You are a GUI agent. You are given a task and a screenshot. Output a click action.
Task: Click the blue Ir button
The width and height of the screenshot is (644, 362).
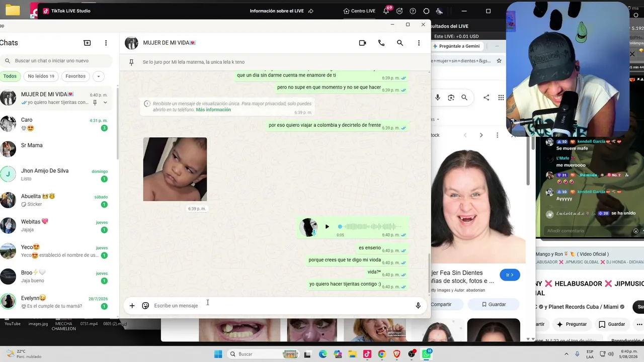coord(510,275)
